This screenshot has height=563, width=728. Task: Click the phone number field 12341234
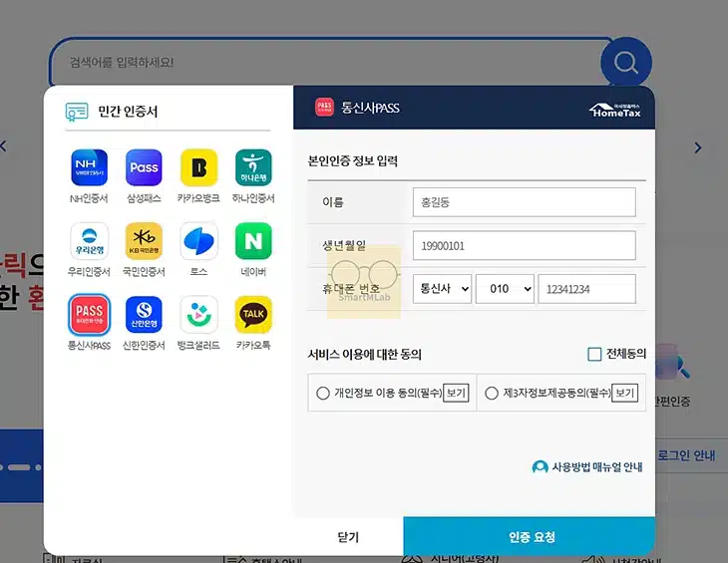click(x=586, y=289)
